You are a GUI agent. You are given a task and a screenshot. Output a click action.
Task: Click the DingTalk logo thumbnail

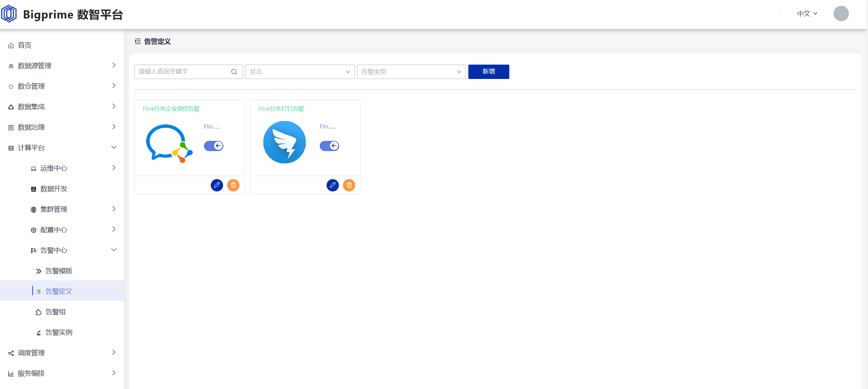[x=285, y=142]
